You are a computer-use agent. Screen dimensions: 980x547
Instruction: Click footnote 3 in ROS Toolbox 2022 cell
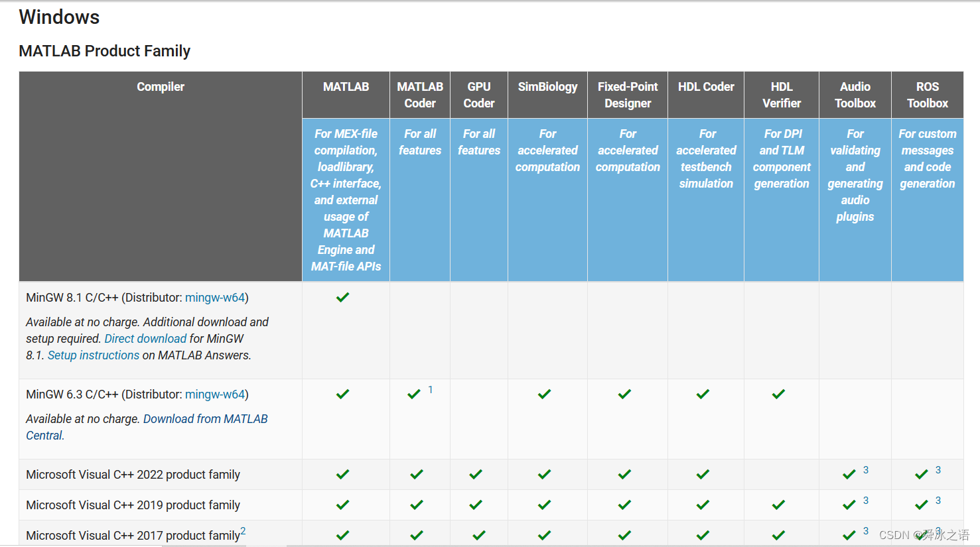tap(938, 470)
